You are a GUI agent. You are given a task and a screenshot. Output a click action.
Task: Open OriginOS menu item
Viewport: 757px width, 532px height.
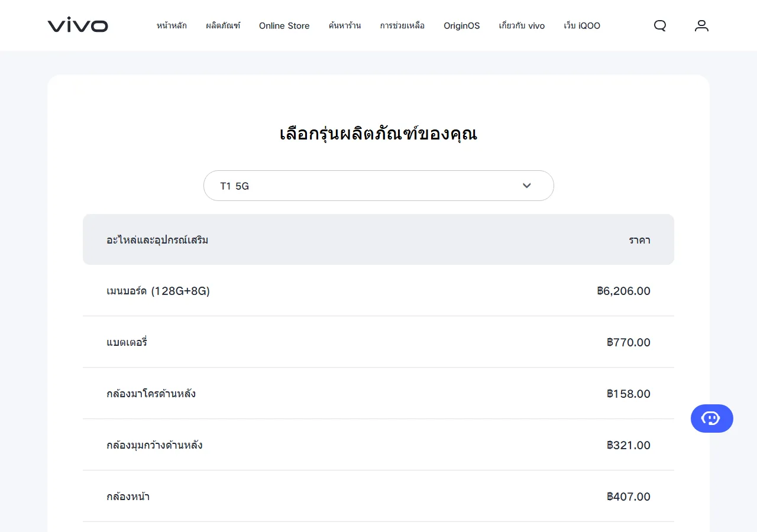click(x=462, y=25)
